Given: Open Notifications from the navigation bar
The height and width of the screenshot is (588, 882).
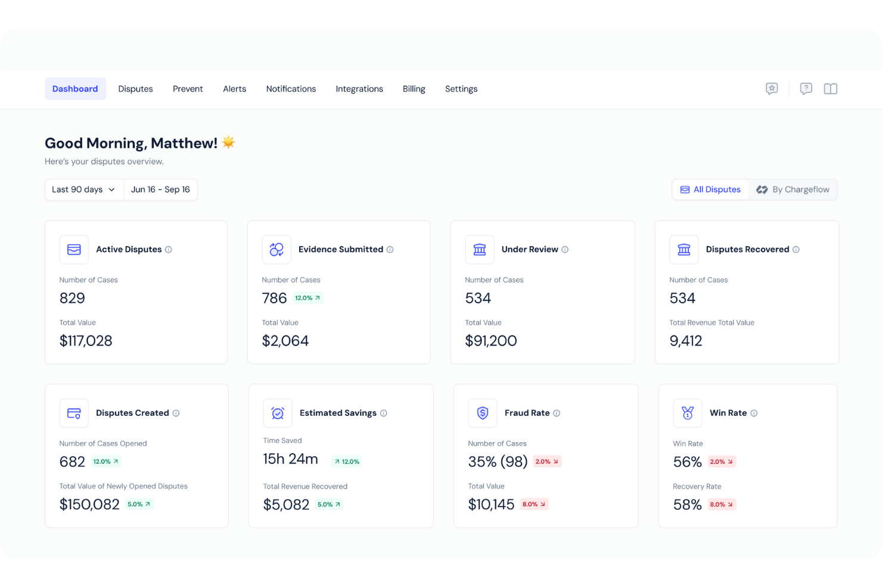Looking at the screenshot, I should pyautogui.click(x=291, y=89).
